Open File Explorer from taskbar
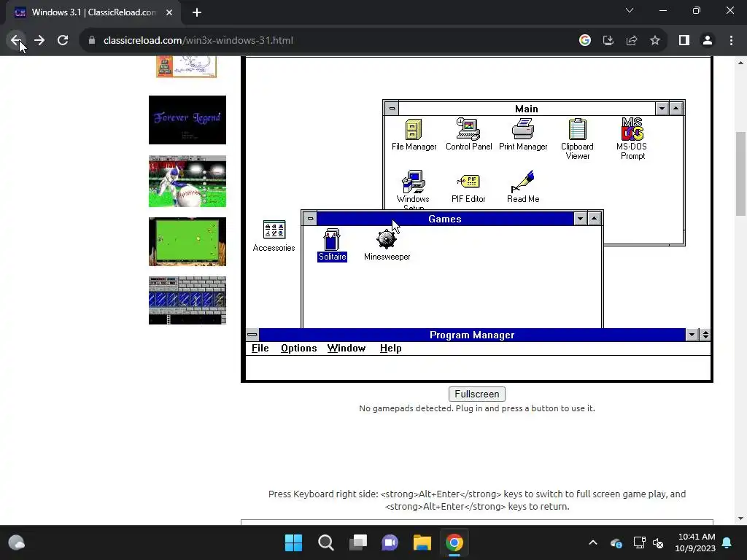The width and height of the screenshot is (747, 560). point(422,542)
